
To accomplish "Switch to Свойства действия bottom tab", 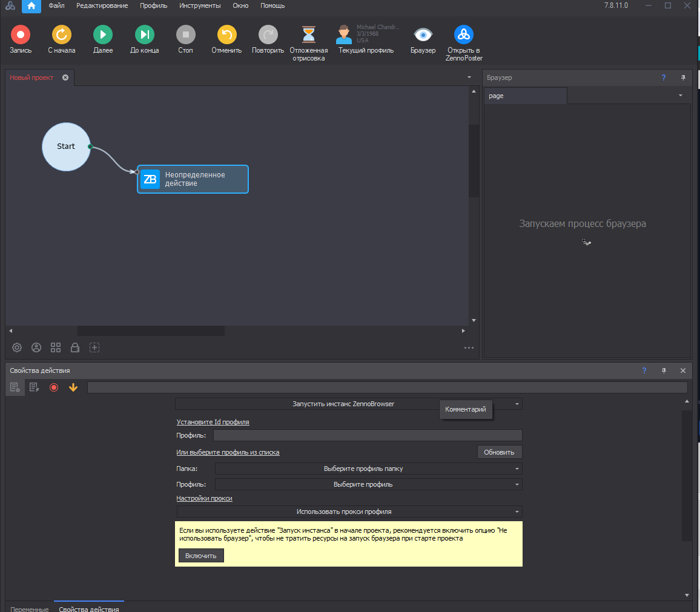I will [89, 608].
